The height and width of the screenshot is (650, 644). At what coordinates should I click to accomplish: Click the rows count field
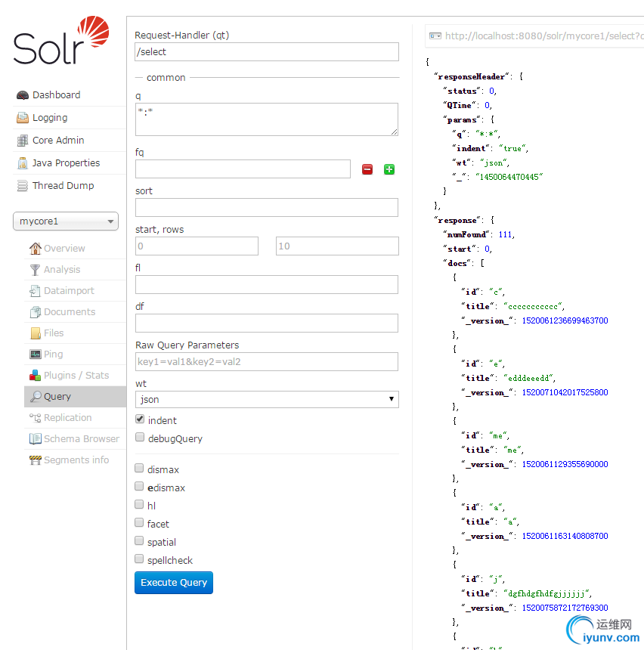coord(338,246)
